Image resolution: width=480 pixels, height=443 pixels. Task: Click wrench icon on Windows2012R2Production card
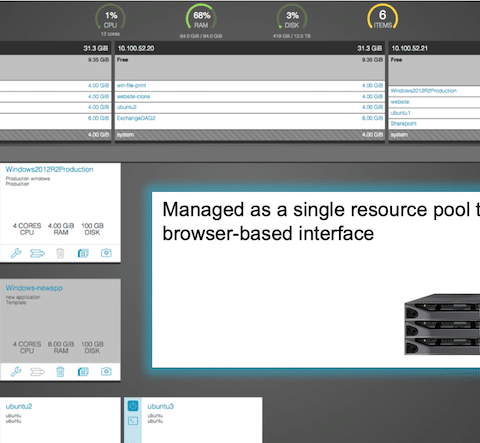point(16,253)
